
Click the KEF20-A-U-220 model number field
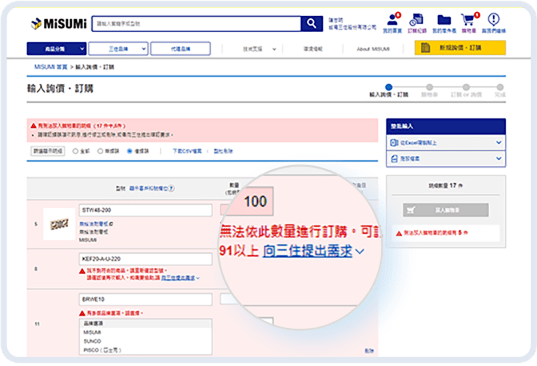pos(146,259)
